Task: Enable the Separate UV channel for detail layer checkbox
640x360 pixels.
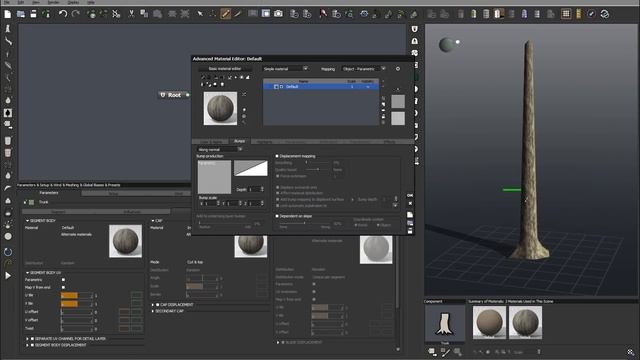Action: point(32,339)
